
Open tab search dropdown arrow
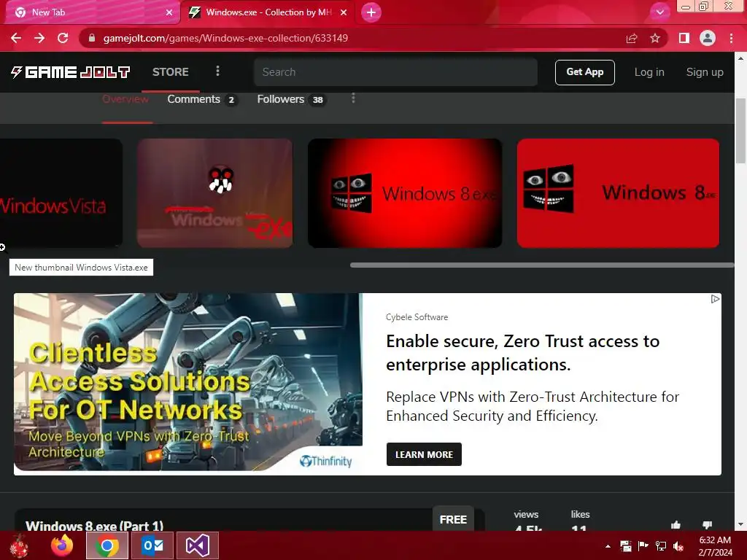tap(659, 12)
